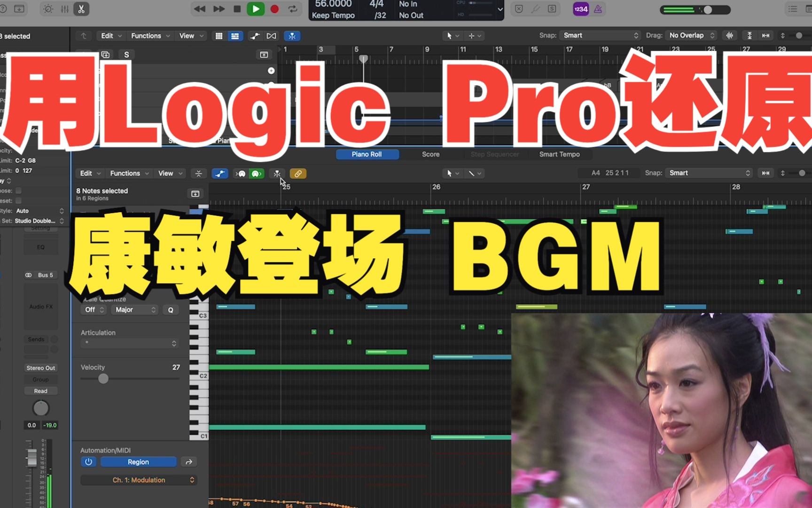Toggle the Piano Roll collapse mode icon
This screenshot has width=812, height=508.
(199, 174)
